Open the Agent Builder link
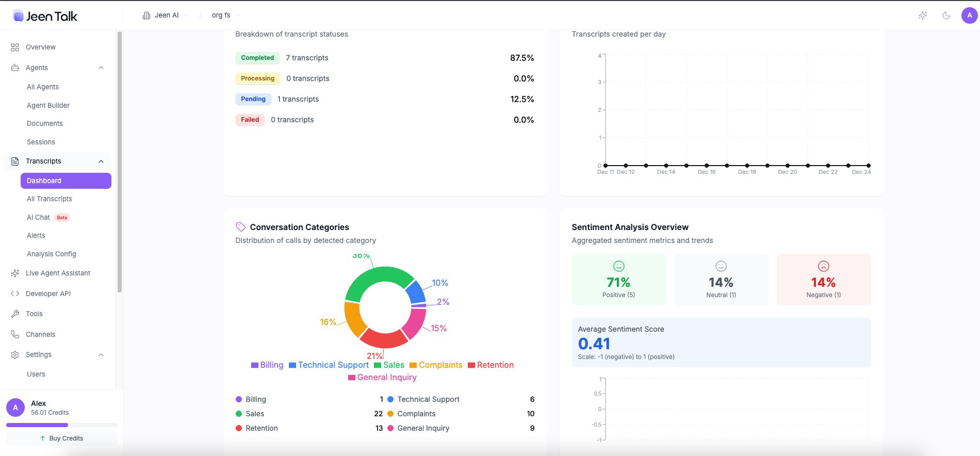 [x=48, y=105]
